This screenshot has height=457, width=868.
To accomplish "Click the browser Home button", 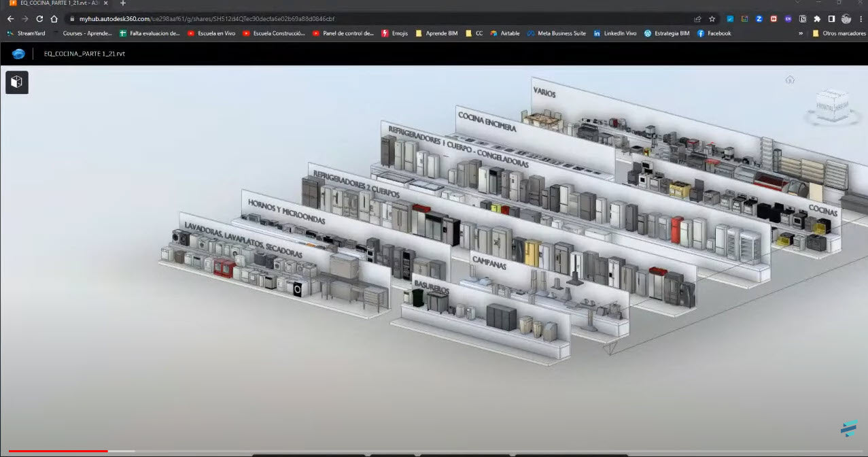I will click(54, 19).
